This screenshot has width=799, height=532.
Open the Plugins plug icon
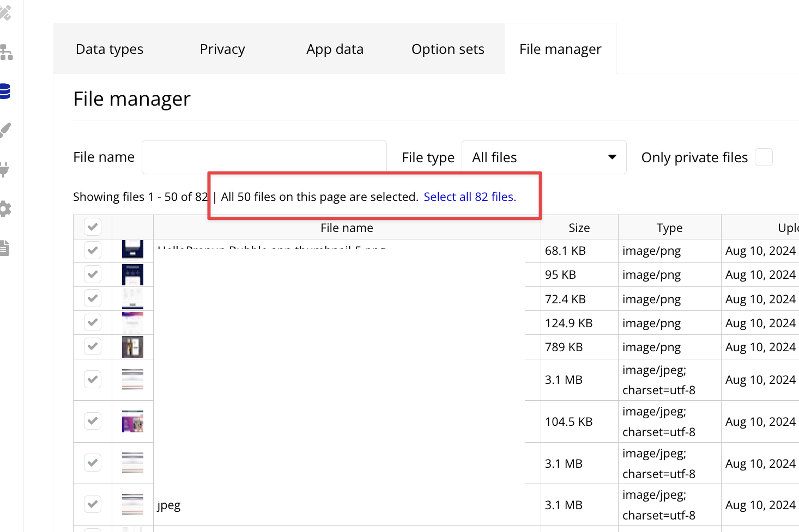[5, 169]
